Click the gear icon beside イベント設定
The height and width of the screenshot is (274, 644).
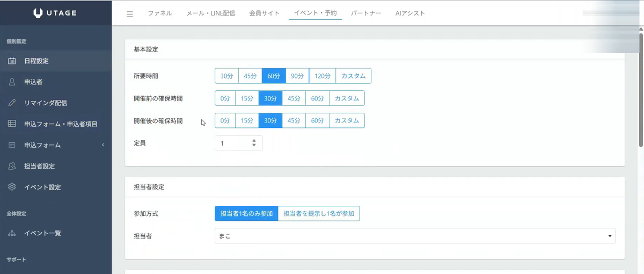coord(12,187)
